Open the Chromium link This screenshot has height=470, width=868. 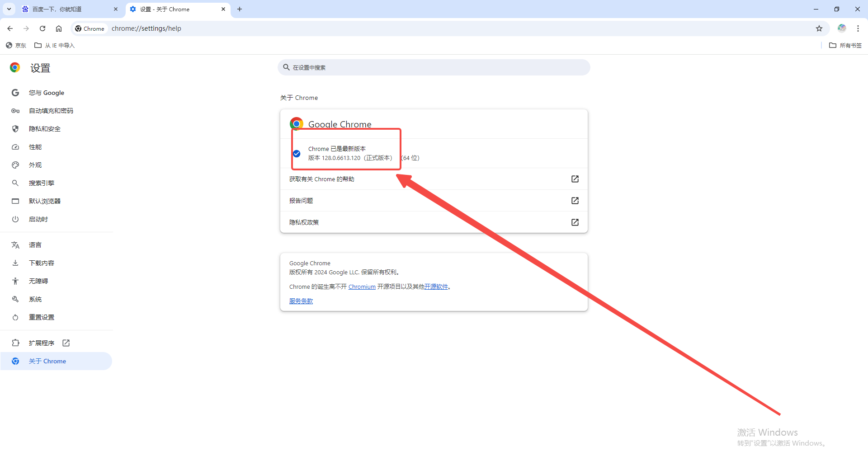[x=362, y=287]
